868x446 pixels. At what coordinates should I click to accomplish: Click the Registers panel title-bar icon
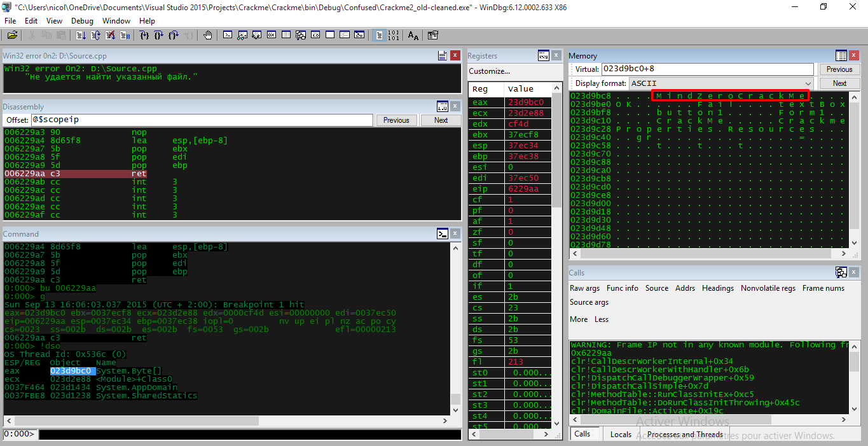coord(543,55)
